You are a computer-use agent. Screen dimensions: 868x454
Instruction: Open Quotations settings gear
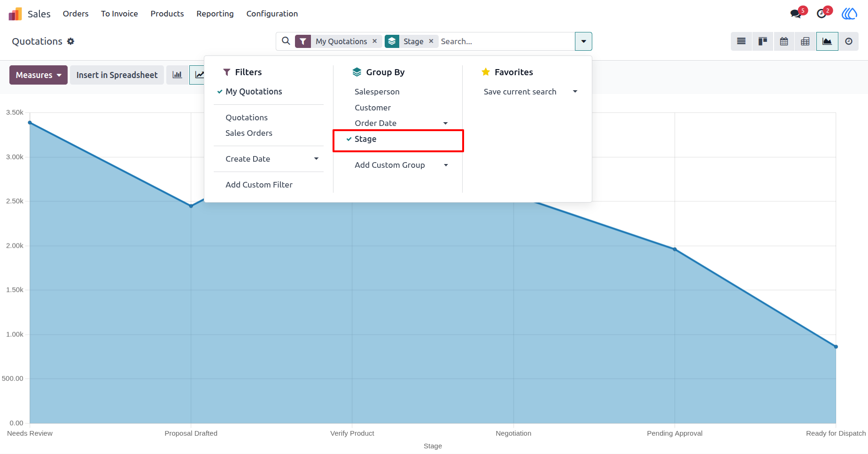pyautogui.click(x=70, y=41)
